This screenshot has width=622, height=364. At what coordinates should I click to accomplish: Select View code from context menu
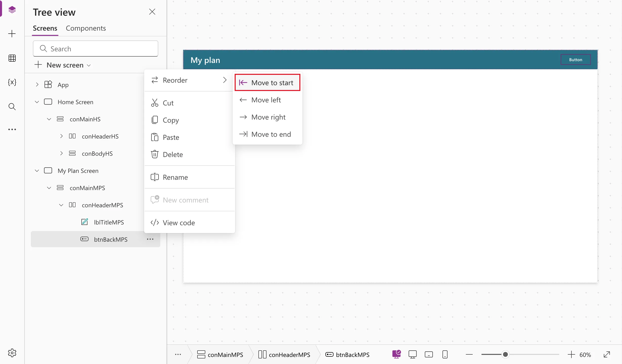coord(189,223)
